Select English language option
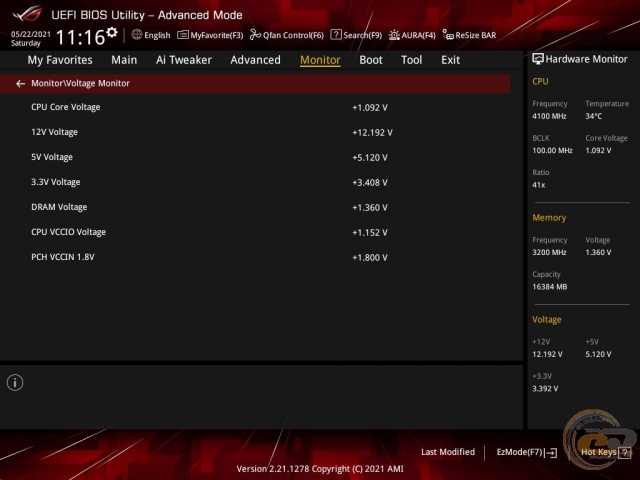Image resolution: width=640 pixels, height=480 pixels. tap(157, 35)
